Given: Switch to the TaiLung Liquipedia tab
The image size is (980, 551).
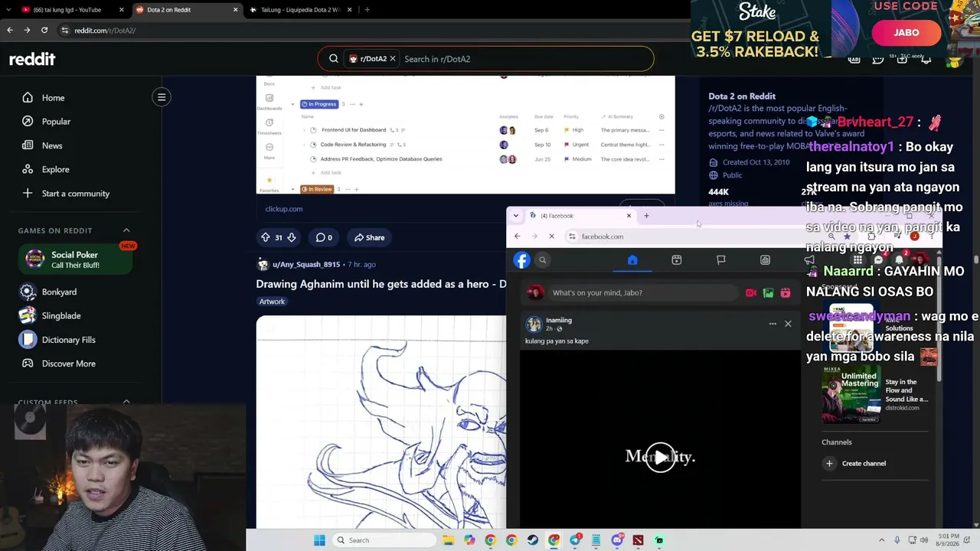Looking at the screenshot, I should point(301,10).
